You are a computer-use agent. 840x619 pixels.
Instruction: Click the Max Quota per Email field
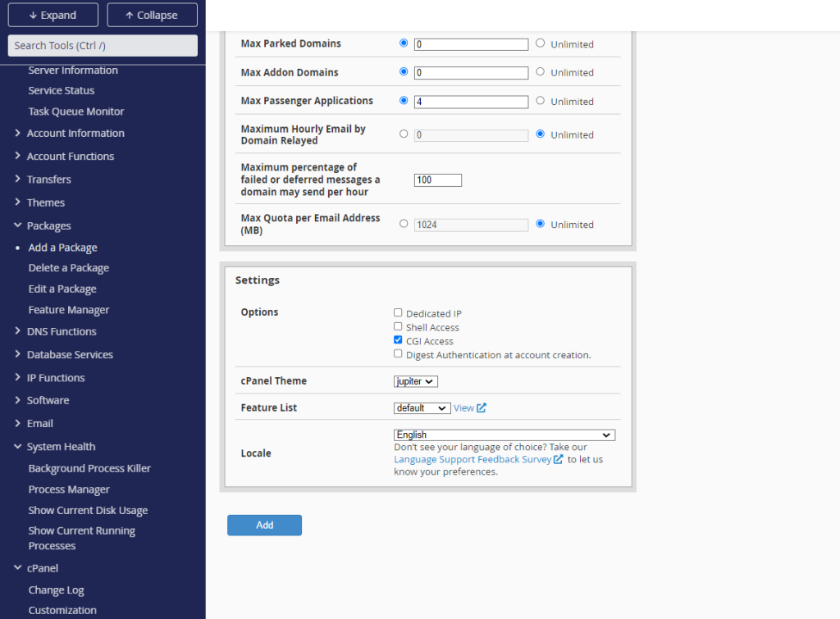coord(472,225)
